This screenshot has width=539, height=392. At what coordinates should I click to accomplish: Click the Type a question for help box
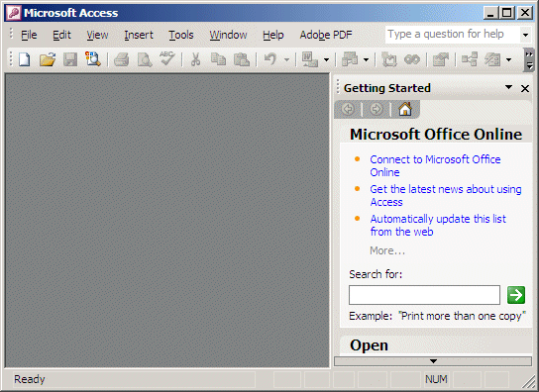453,35
